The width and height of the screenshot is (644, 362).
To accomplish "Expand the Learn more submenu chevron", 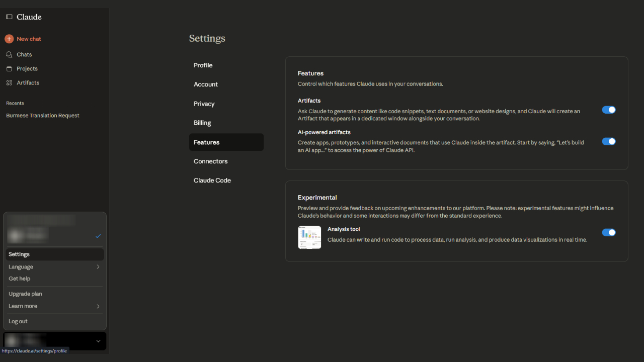I will 98,306.
